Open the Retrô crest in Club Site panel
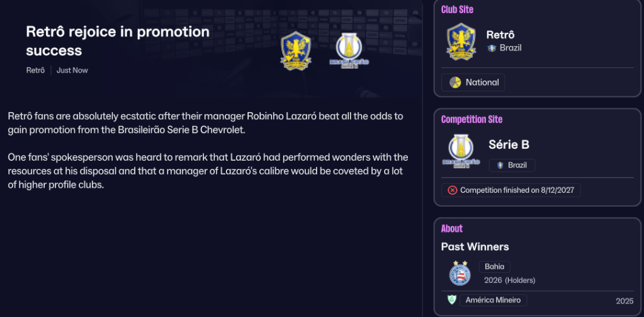Viewport: 644px width, 317px height. point(461,42)
